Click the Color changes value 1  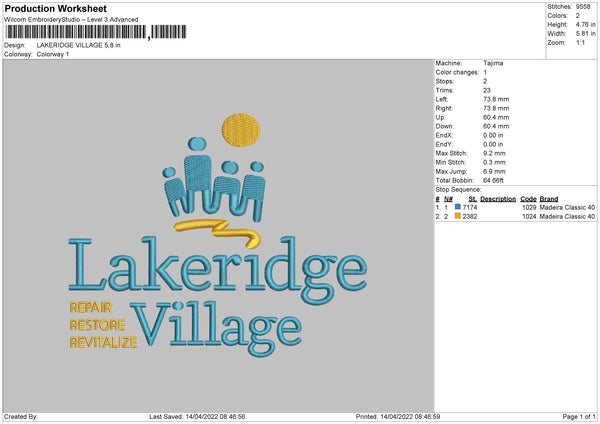pos(485,72)
